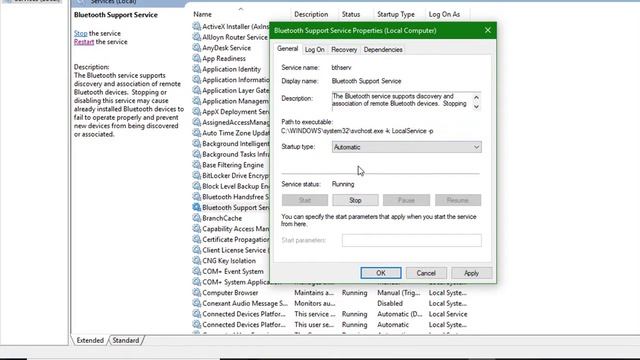640x360 pixels.
Task: Switch to the General tab
Action: pyautogui.click(x=287, y=49)
